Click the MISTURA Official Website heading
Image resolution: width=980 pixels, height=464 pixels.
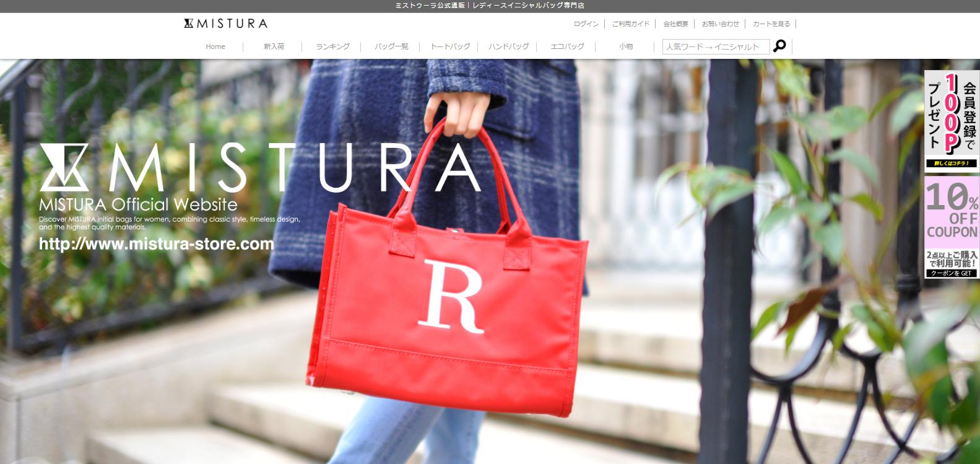click(138, 204)
